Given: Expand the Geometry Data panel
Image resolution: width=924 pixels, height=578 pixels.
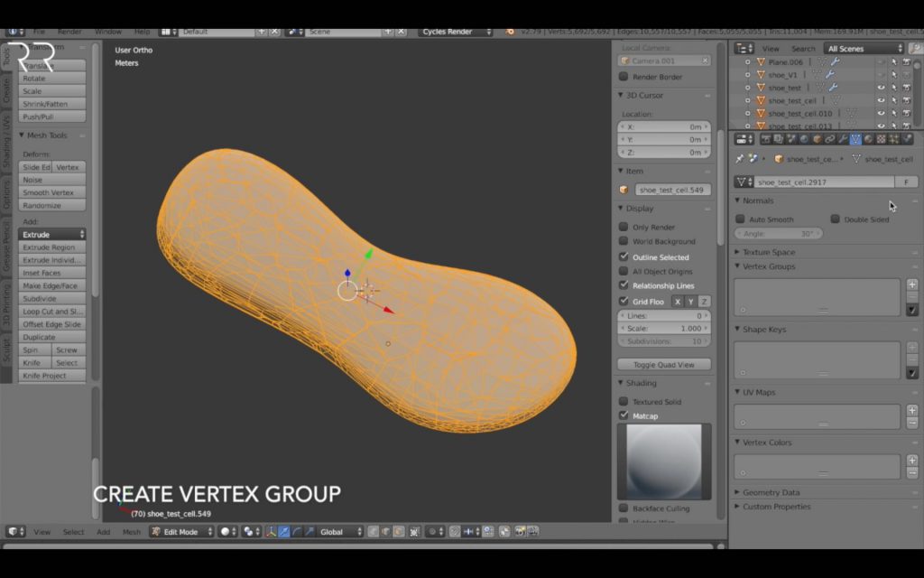Looking at the screenshot, I should coord(771,492).
